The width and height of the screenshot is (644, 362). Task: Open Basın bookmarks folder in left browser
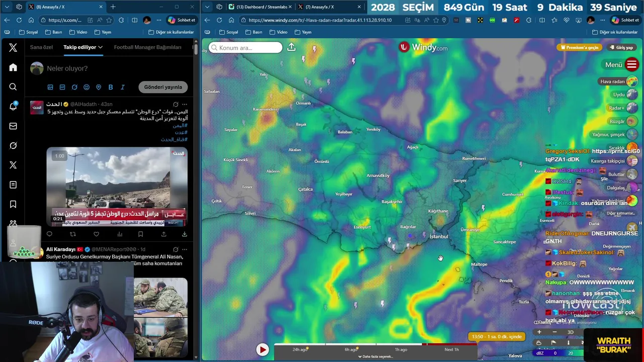click(x=54, y=32)
